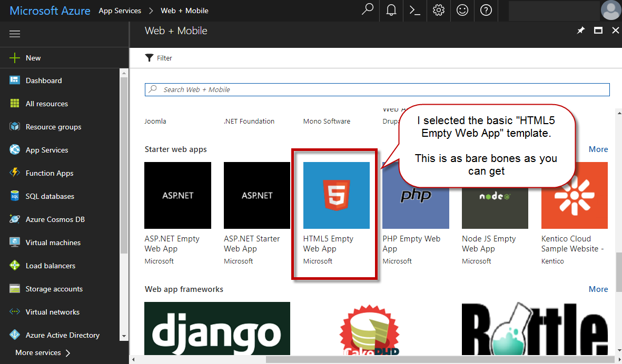The image size is (622, 364).
Task: Select PHP Empty Web App tile
Action: point(416,213)
